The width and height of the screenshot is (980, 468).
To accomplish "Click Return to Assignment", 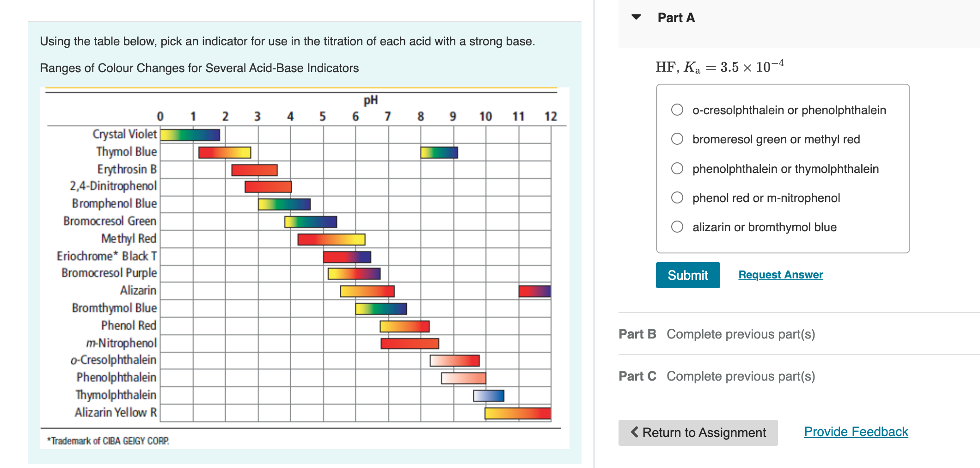I will tap(698, 432).
